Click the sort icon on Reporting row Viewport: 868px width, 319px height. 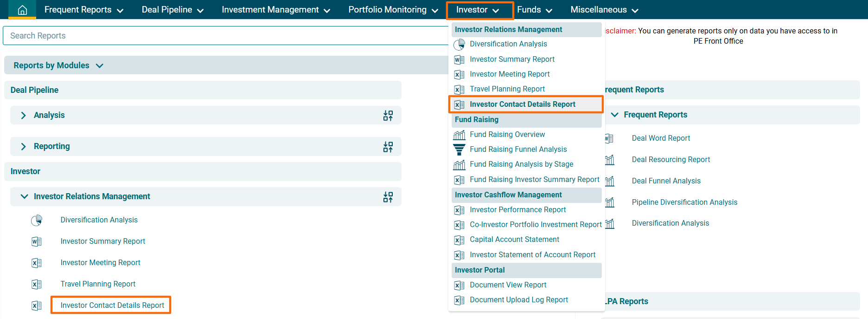click(x=388, y=147)
